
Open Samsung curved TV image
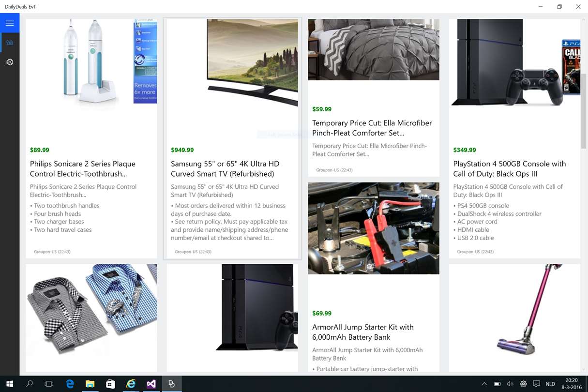tap(232, 63)
